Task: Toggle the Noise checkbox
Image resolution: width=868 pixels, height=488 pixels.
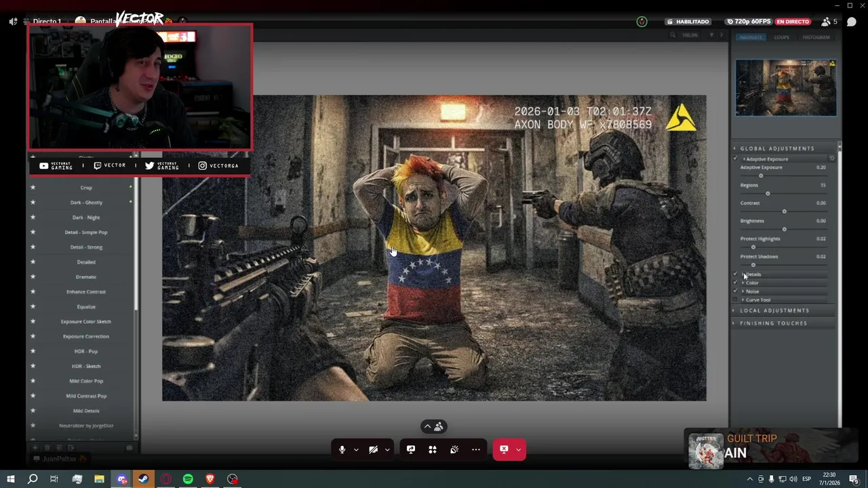Action: point(735,291)
